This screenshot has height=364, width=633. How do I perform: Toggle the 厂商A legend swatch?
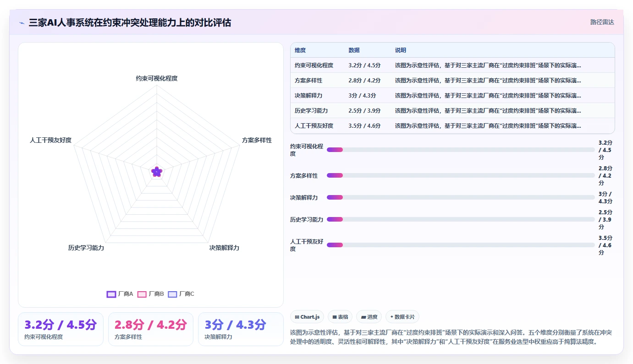click(x=111, y=294)
